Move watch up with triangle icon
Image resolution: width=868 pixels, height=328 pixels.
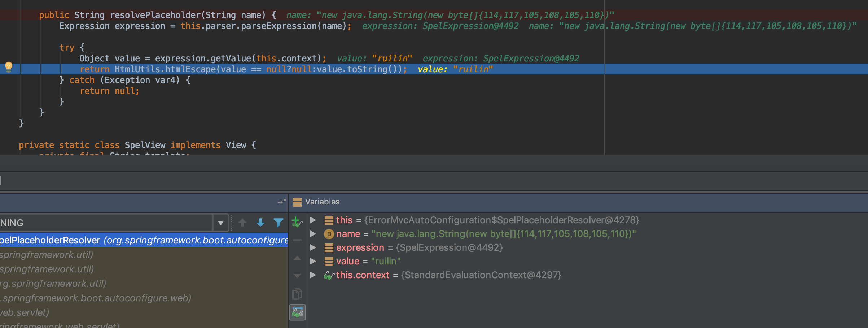(297, 258)
